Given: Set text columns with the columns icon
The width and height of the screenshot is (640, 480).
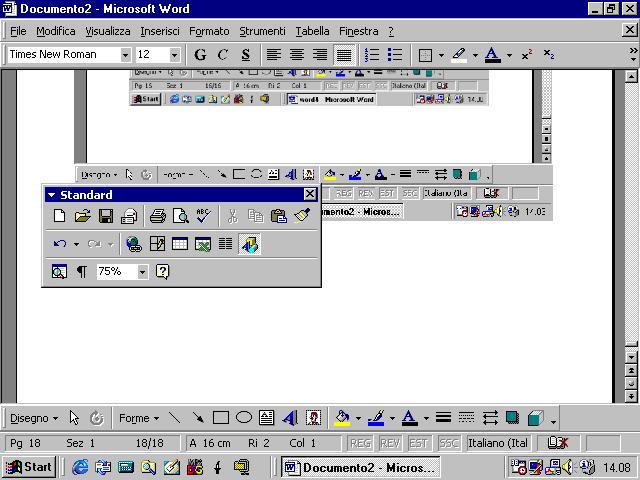Looking at the screenshot, I should click(225, 244).
